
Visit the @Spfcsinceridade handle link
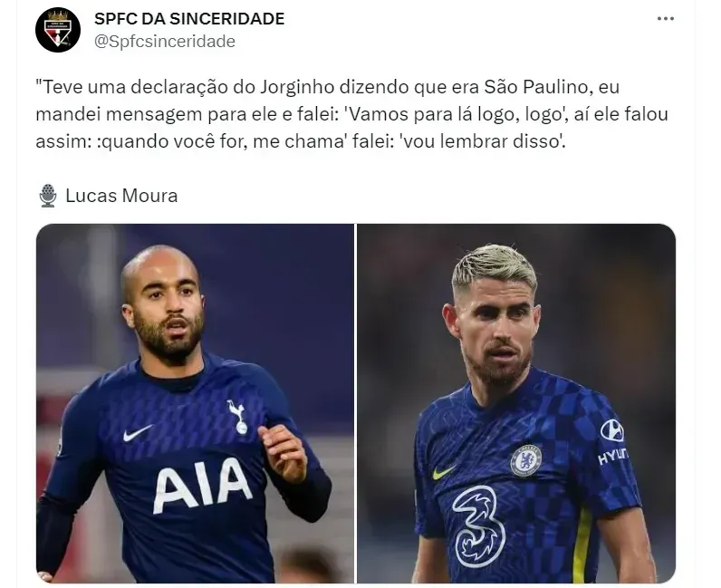[x=165, y=42]
